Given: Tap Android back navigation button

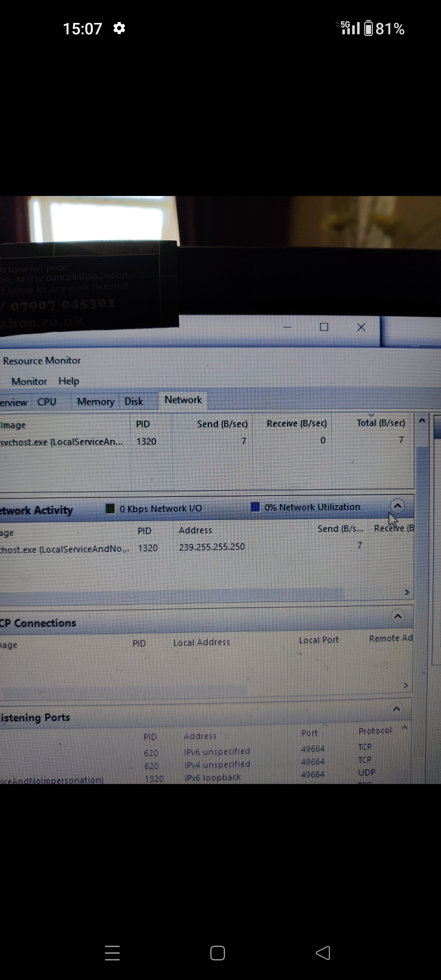Looking at the screenshot, I should (323, 953).
